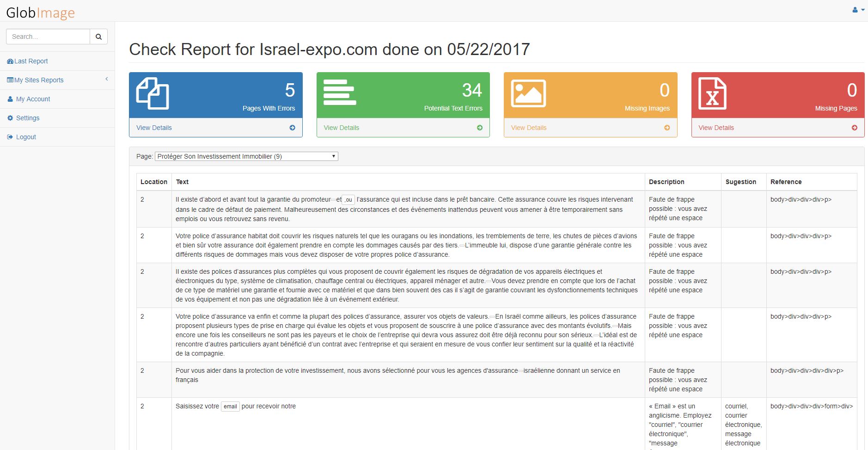Click the Missing Images picture icon

pyautogui.click(x=528, y=93)
